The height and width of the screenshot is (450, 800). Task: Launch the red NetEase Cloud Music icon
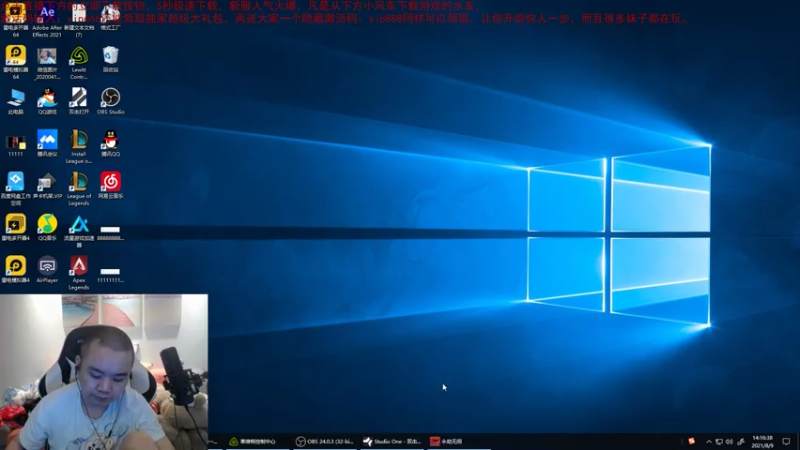[110, 186]
